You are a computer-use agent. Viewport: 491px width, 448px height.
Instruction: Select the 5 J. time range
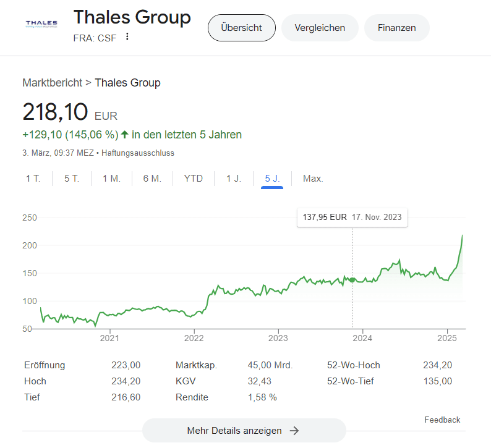coord(272,179)
